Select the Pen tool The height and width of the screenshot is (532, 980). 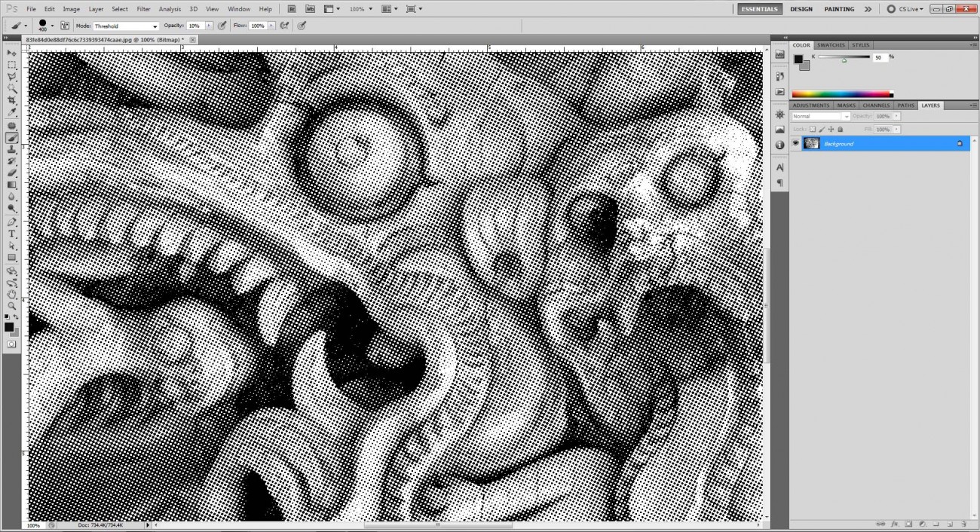[x=12, y=222]
